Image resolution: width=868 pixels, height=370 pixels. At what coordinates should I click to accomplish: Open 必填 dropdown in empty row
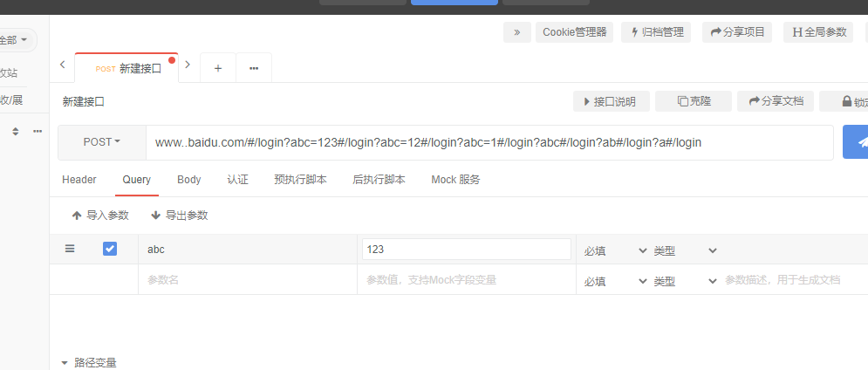pos(614,281)
